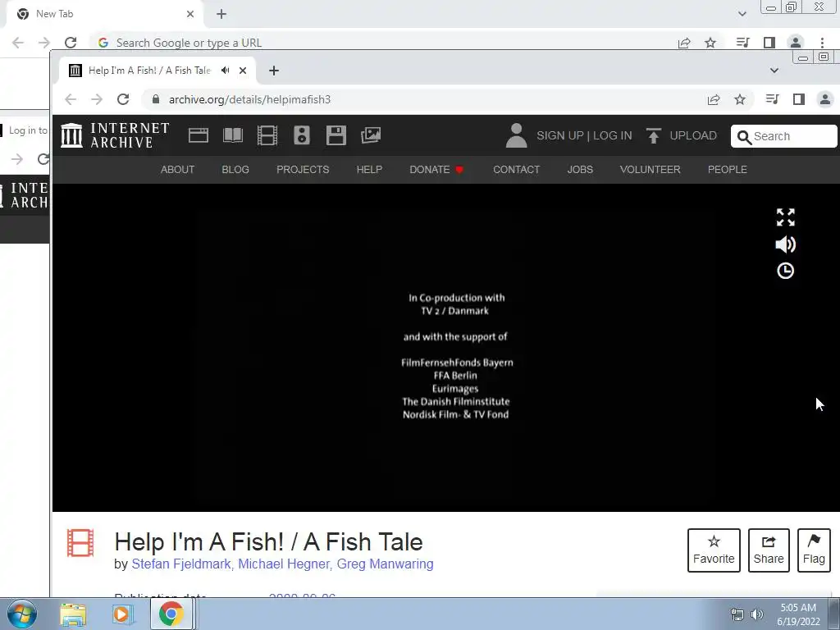Open the Web (Wayback) media icon
The height and width of the screenshot is (630, 840).
pyautogui.click(x=199, y=135)
